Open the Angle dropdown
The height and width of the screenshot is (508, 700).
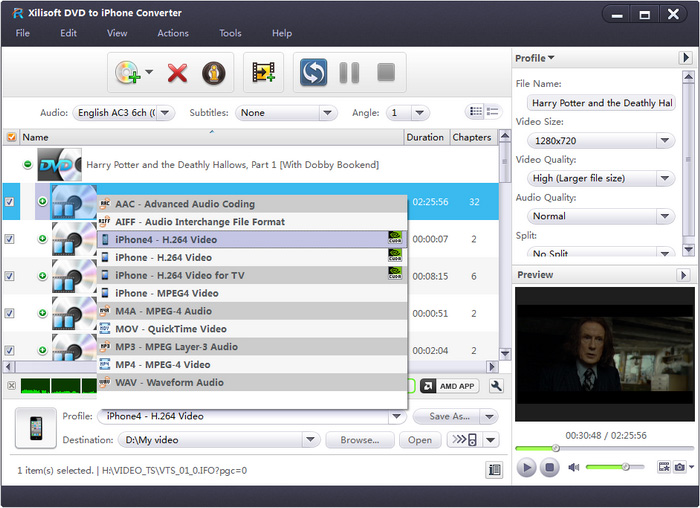(419, 112)
